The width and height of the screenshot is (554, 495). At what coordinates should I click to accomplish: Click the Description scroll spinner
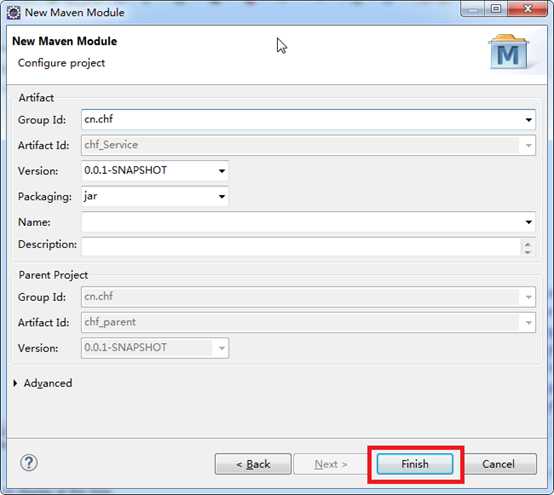click(528, 247)
